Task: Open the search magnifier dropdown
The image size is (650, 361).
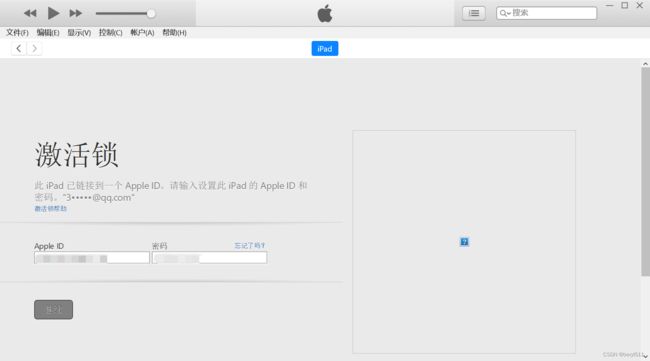Action: click(x=504, y=13)
